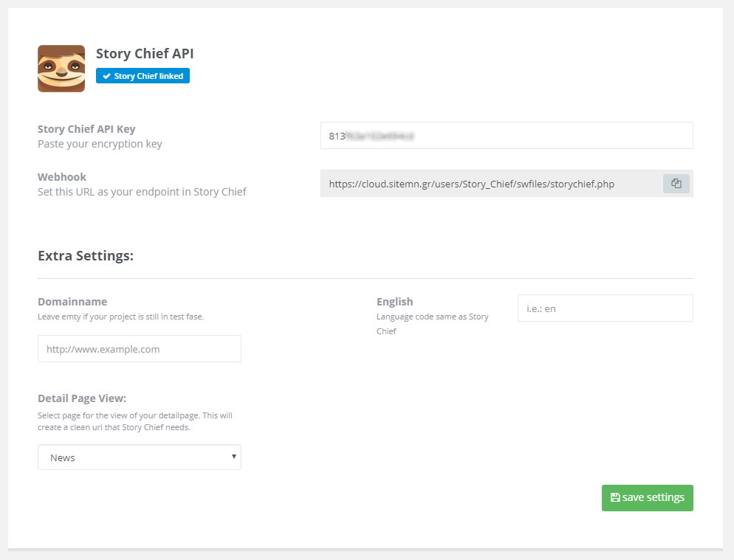Click the Domainname input field
The image size is (734, 560).
coord(140,348)
